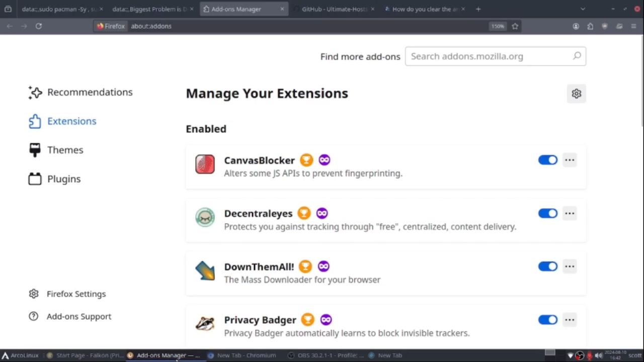Screen dimensions: 644x362
Task: Click the DownThemAll! arrow icon
Action: click(205, 271)
